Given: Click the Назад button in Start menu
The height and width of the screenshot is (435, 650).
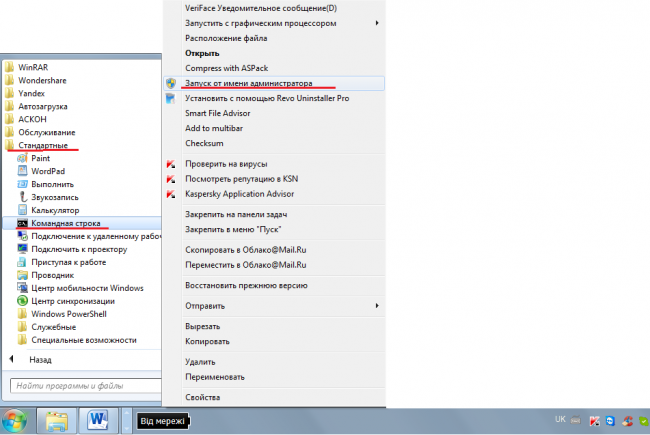Looking at the screenshot, I should tap(40, 358).
